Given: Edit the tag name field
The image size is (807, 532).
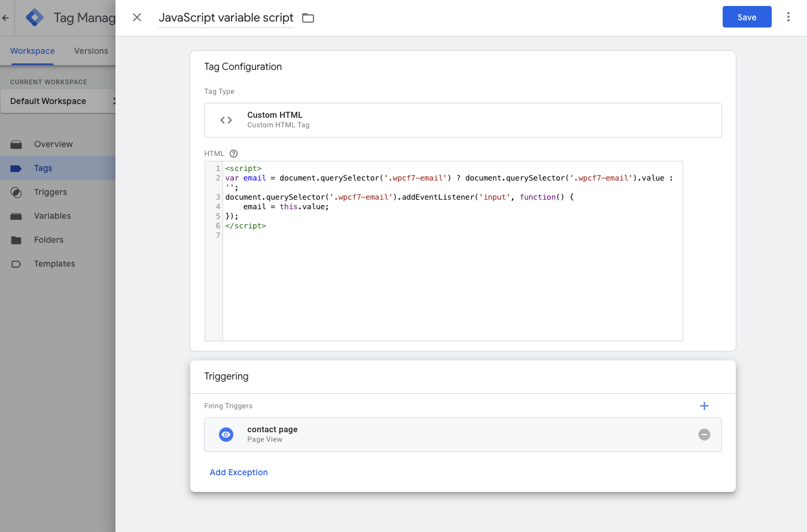Looking at the screenshot, I should coord(226,18).
